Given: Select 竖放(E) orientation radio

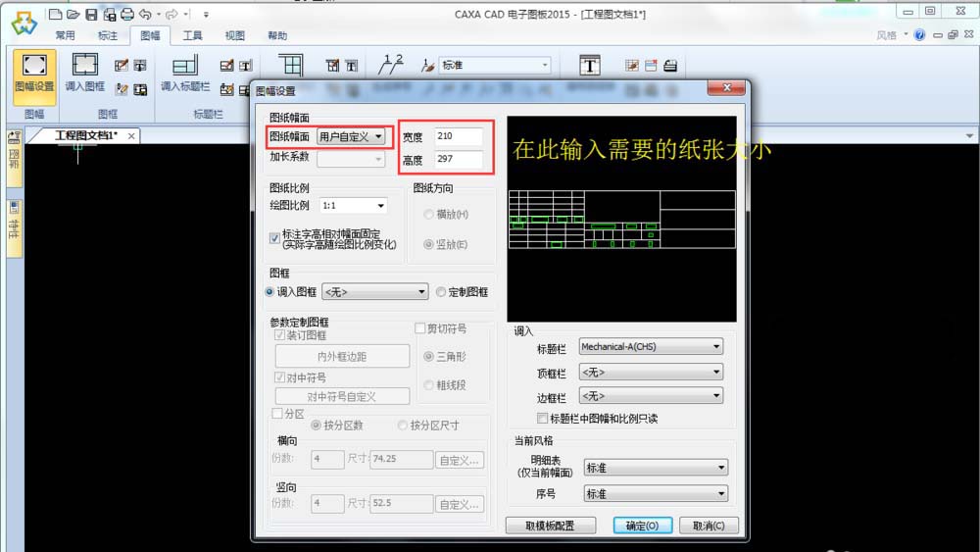Looking at the screenshot, I should [x=429, y=244].
